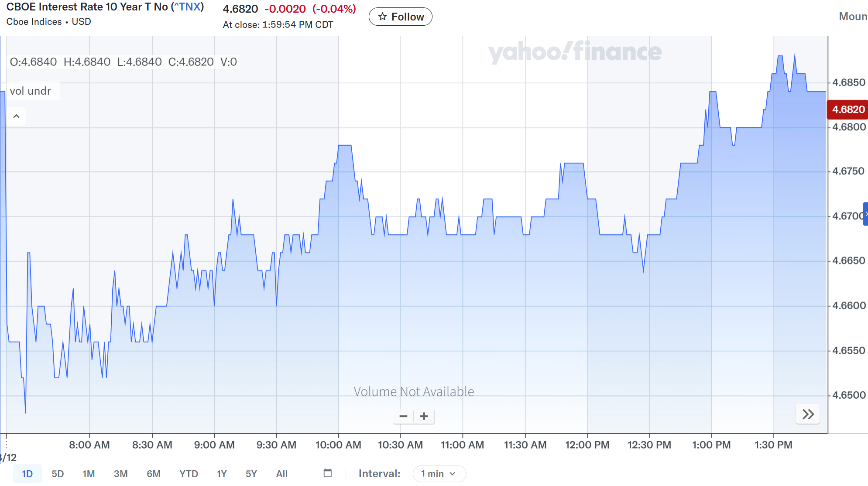
Task: Click the L:4.6840 low value readout
Action: point(139,62)
